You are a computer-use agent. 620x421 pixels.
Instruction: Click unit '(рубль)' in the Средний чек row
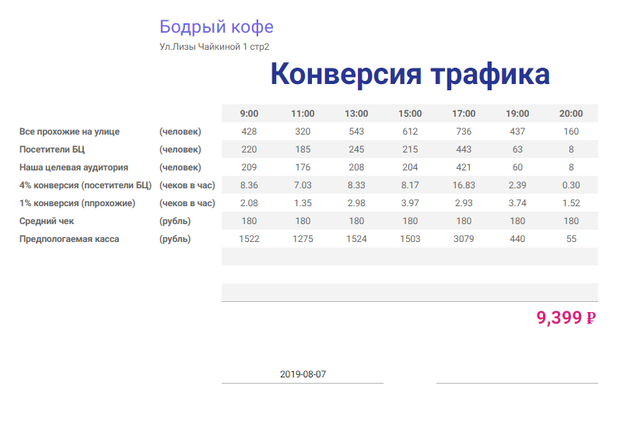[175, 221]
